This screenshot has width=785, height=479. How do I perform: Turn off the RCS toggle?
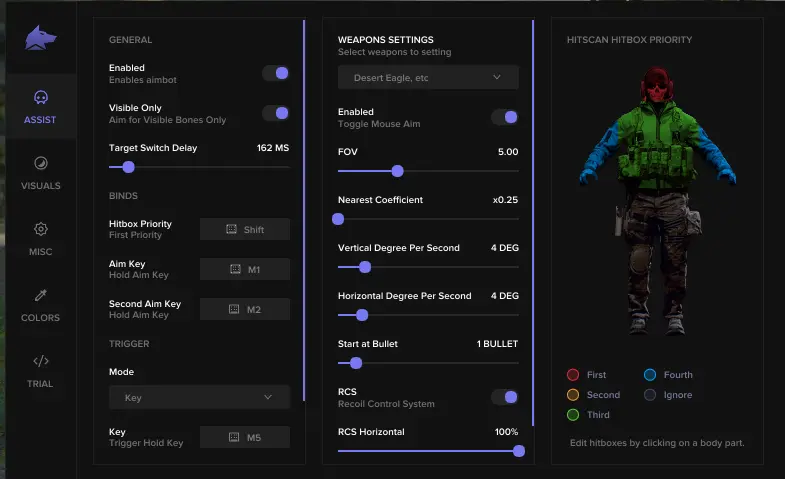point(504,397)
